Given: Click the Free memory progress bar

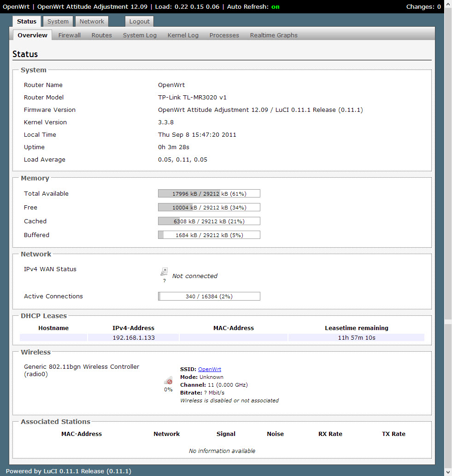Looking at the screenshot, I should 209,207.
